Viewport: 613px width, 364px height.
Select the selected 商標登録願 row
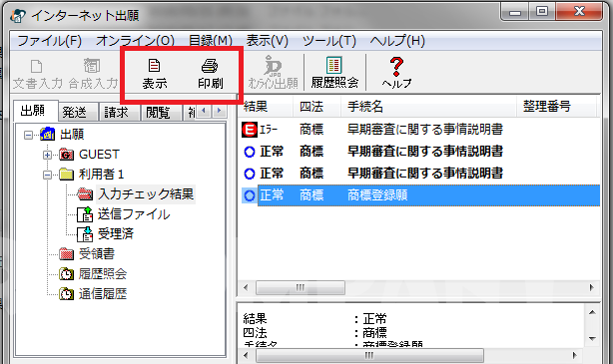pyautogui.click(x=420, y=195)
